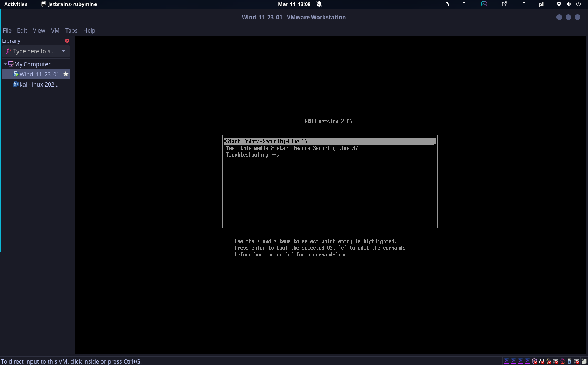Viewport: 588px width, 365px height.
Task: Click the external link tray icon
Action: (x=504, y=4)
